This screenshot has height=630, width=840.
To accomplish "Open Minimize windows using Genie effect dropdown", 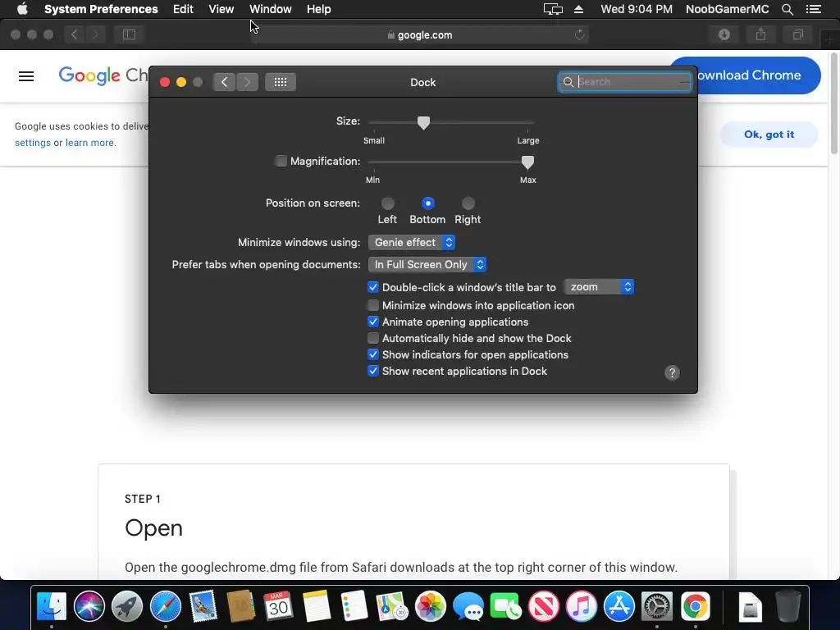I will [x=412, y=242].
